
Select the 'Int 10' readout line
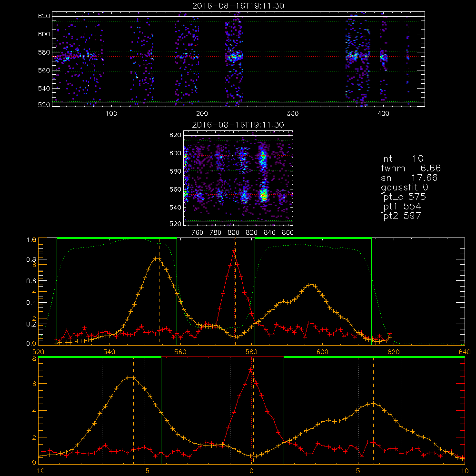tap(402, 159)
